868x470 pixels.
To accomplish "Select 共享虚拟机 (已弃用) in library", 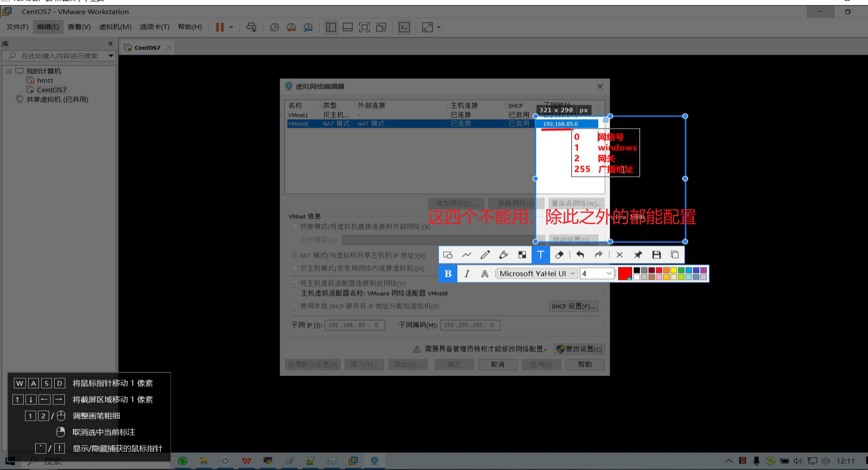I will (x=57, y=99).
